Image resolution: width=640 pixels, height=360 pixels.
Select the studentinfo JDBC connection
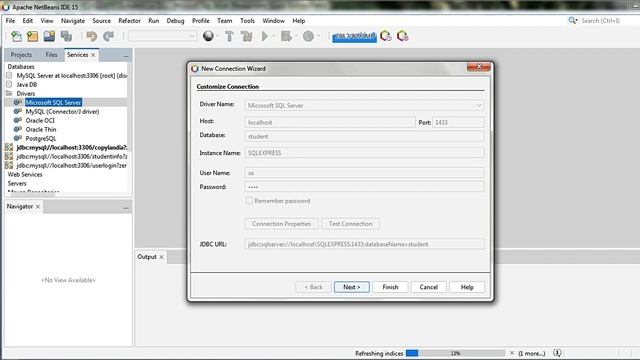coord(71,156)
